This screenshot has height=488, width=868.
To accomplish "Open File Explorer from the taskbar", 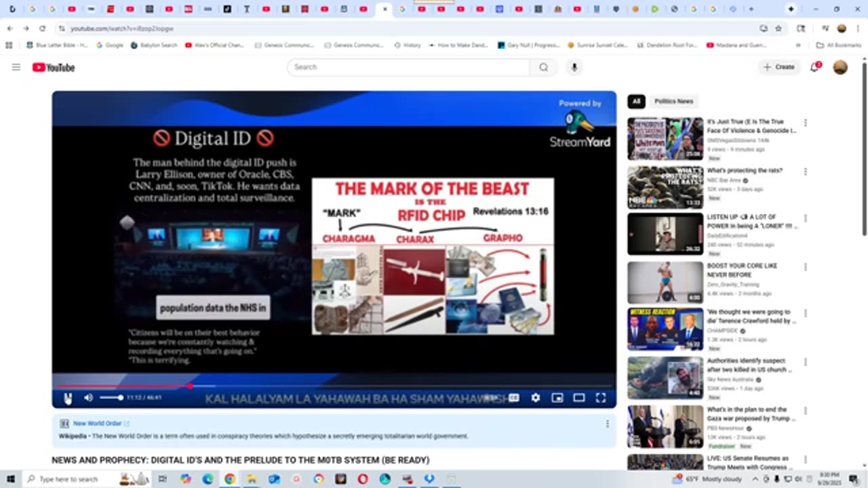I will tap(252, 479).
